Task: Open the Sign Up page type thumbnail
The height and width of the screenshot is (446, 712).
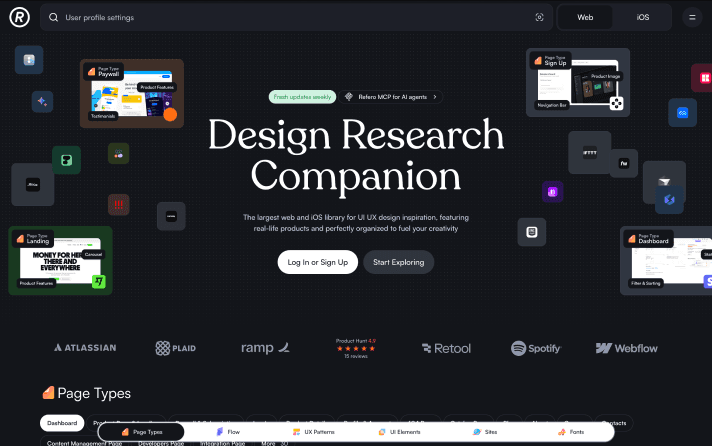Action: pos(578,83)
